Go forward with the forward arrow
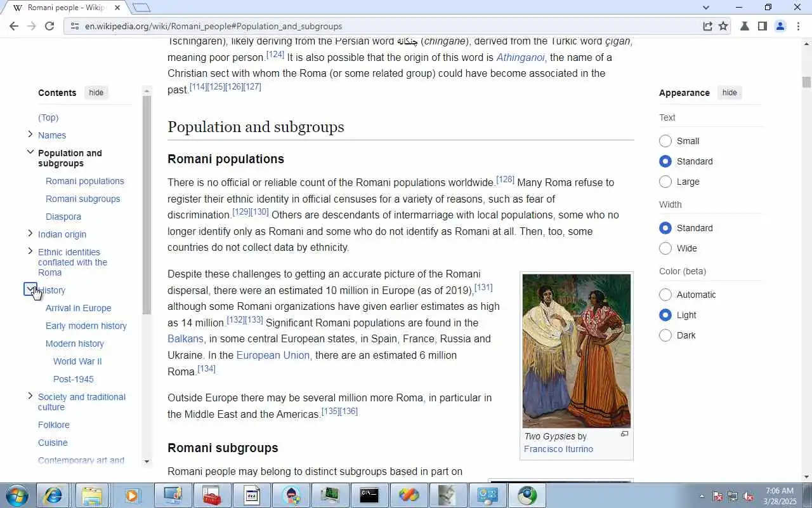This screenshot has width=812, height=508. point(32,26)
